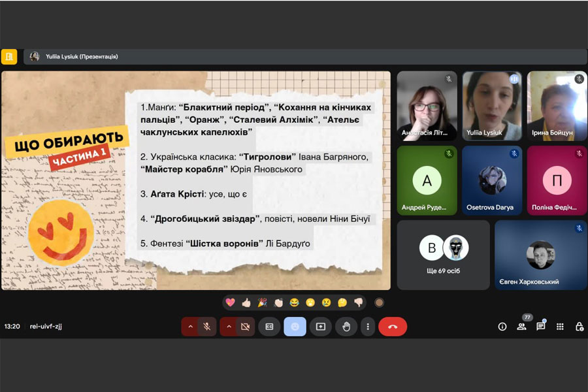This screenshot has height=392, width=588.
Task: Select Андрей Руде... participant tile
Action: 427,180
